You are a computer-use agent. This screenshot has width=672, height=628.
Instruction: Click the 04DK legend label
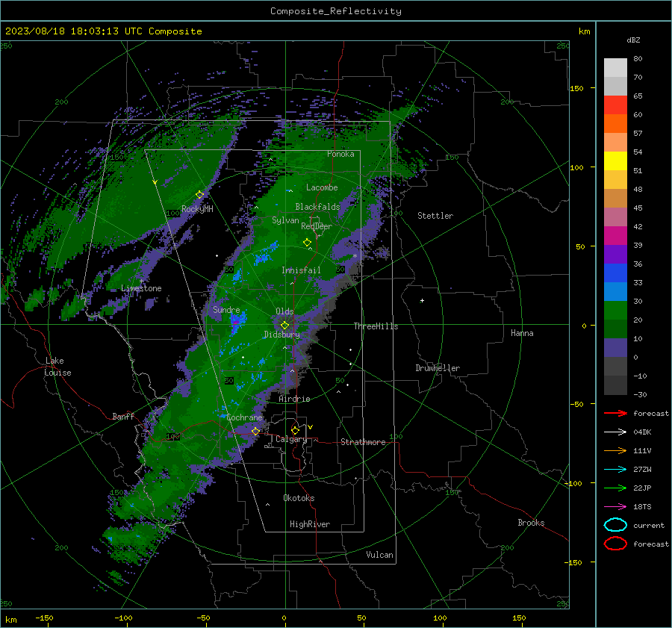642,432
